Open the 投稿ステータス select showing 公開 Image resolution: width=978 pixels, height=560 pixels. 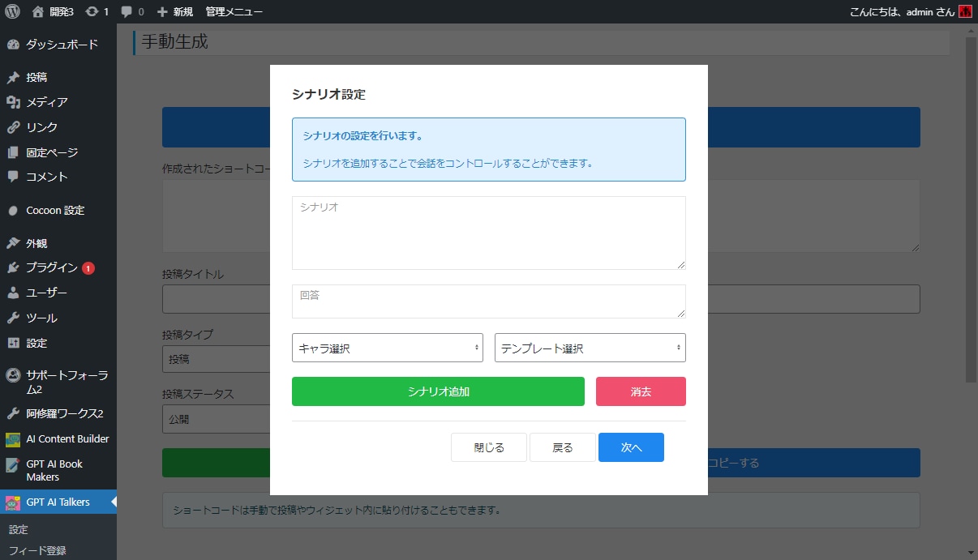point(216,420)
